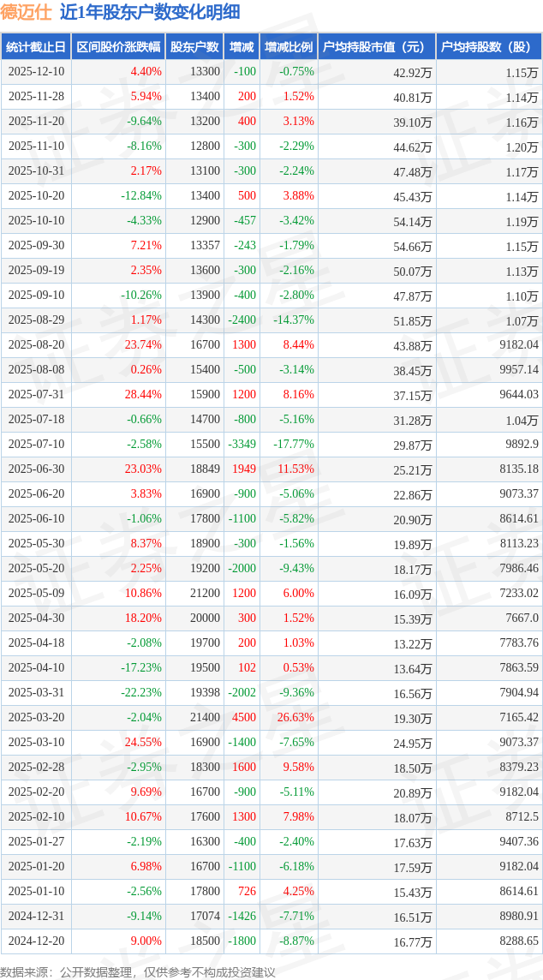Select the -3349 change amount cell
Screen dimensions: 543x980
click(x=242, y=445)
